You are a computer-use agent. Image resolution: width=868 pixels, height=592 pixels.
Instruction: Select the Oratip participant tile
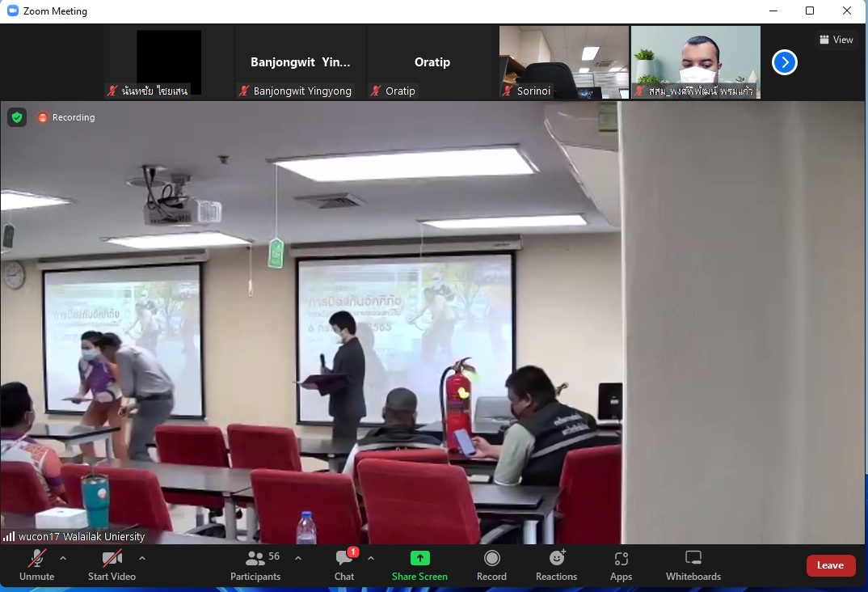pos(432,62)
